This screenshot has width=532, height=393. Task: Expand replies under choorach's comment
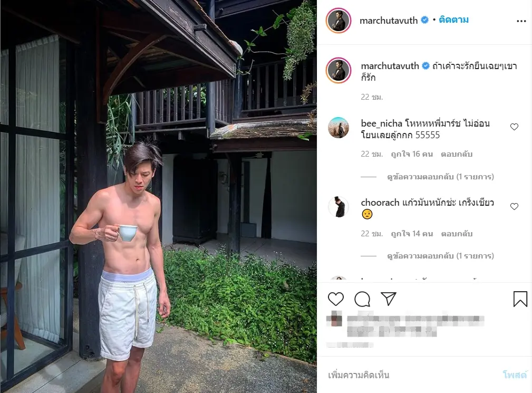point(440,256)
